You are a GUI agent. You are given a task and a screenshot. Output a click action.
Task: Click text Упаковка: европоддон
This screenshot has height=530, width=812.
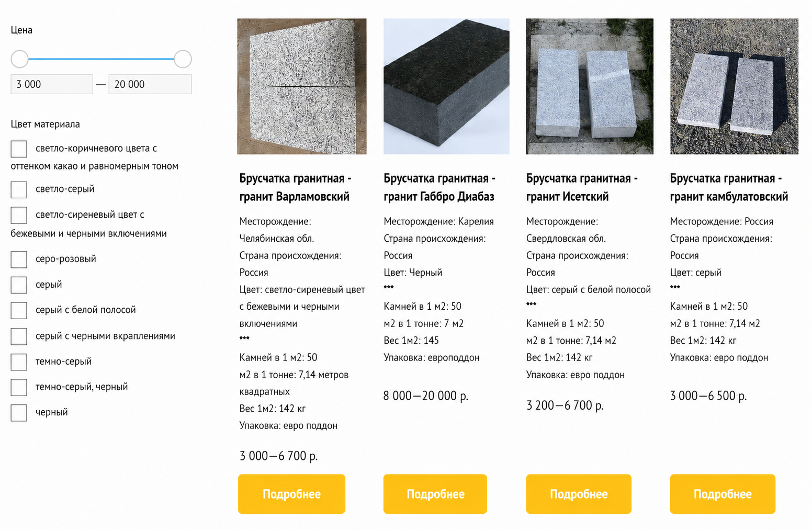(x=432, y=357)
